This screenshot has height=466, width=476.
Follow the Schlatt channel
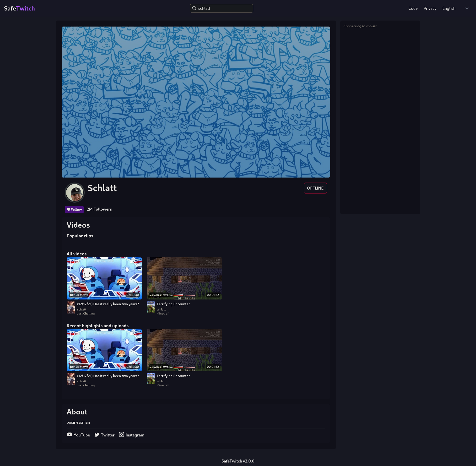[74, 210]
